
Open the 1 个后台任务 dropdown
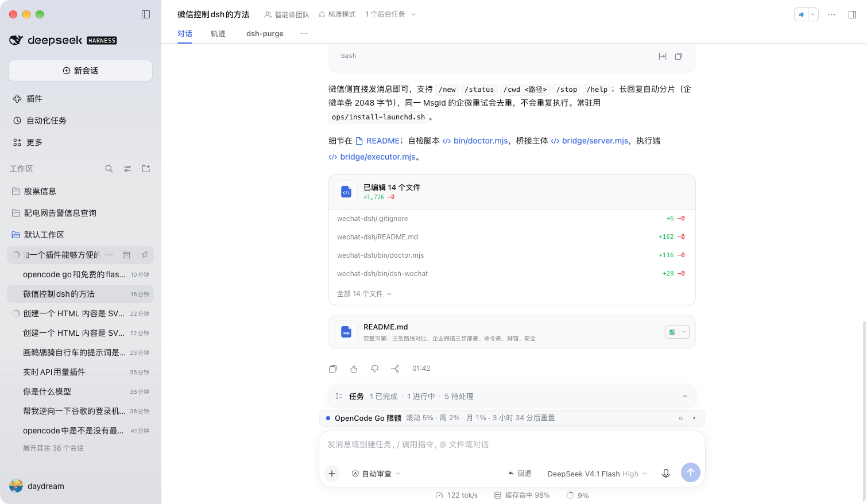pyautogui.click(x=390, y=14)
